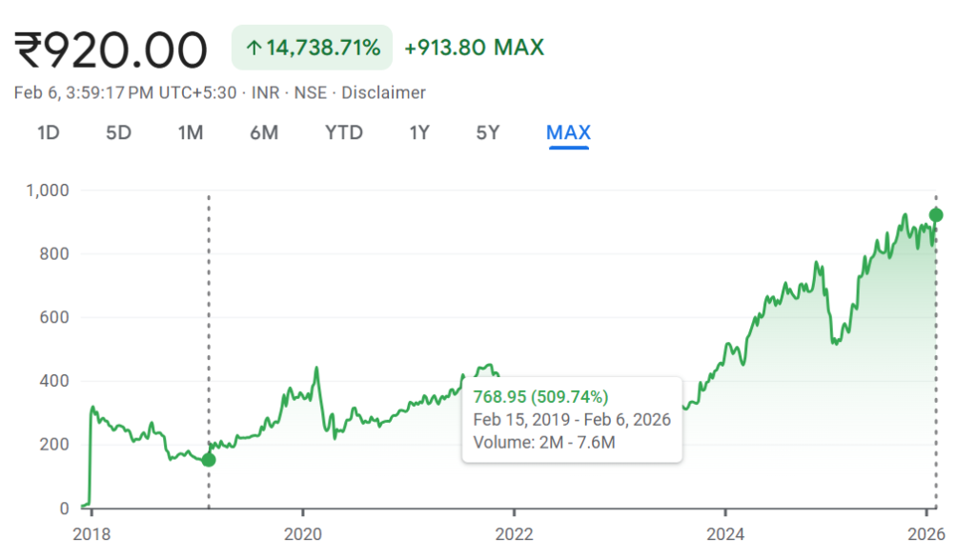Image resolution: width=976 pixels, height=560 pixels.
Task: Click the ₹920.00 price heading
Action: (x=111, y=50)
